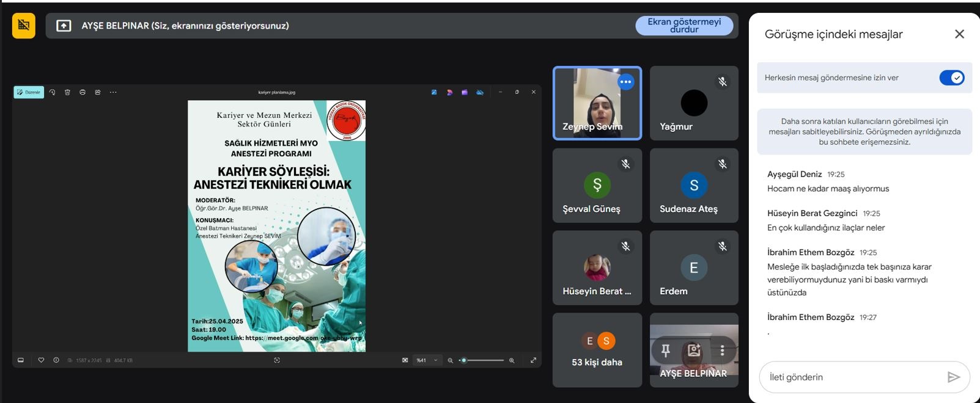Mark the image as favorite with heart icon

click(x=41, y=360)
